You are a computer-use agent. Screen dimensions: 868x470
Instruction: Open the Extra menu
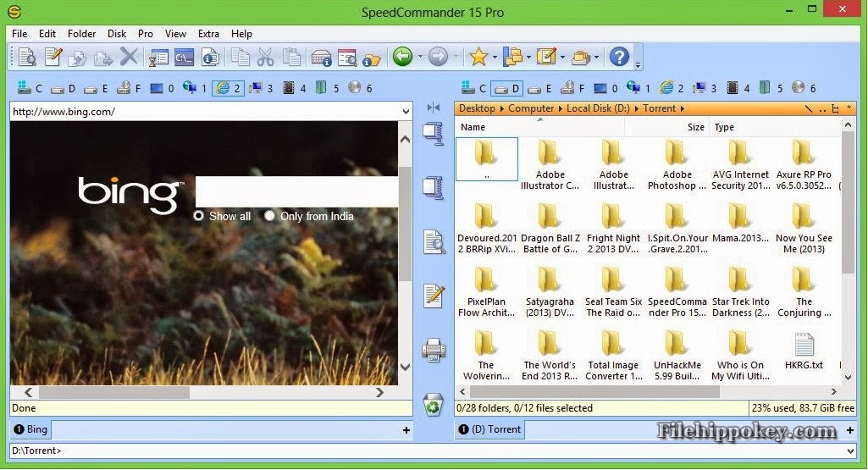pyautogui.click(x=208, y=34)
